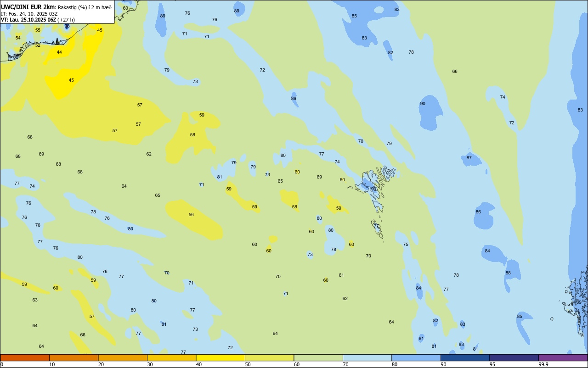This screenshot has height=368, width=588.
Task: Pick the 90–95 dark blue legend swatch
Action: click(x=465, y=357)
